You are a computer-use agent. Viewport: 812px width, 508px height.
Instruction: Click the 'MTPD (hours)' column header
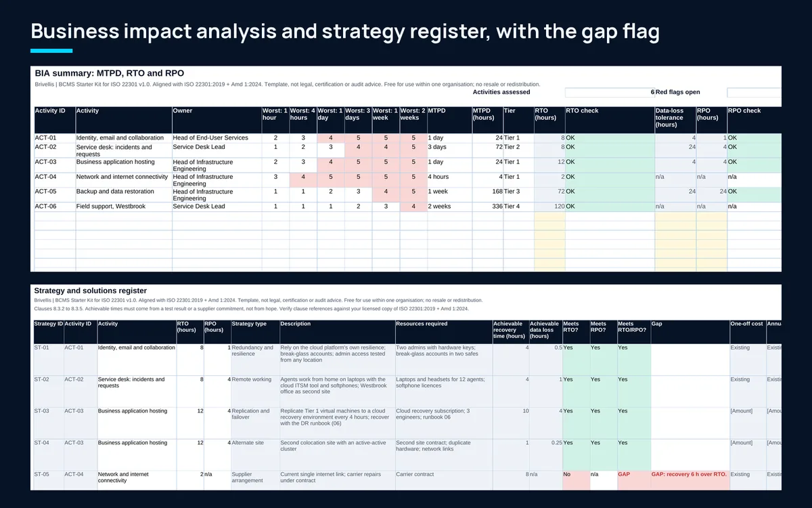487,119
